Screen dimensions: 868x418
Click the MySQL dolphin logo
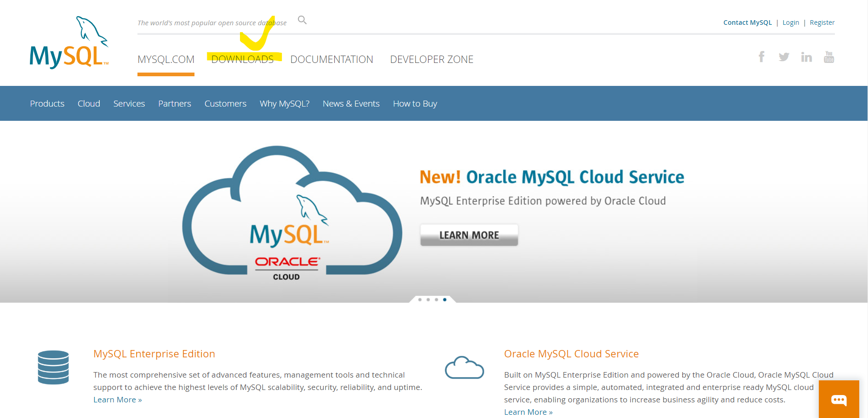coord(69,43)
